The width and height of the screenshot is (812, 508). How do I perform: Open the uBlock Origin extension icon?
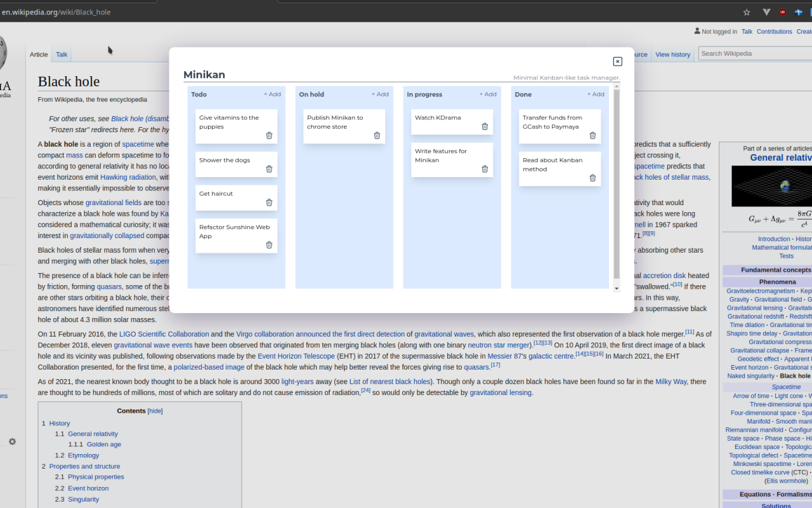click(783, 12)
